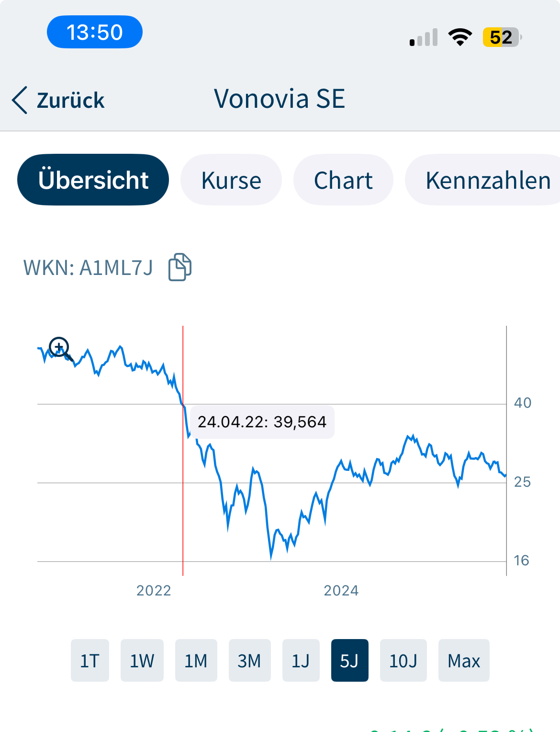Switch to the Chart tab
Screen dimensions: 560x732
coord(343,180)
